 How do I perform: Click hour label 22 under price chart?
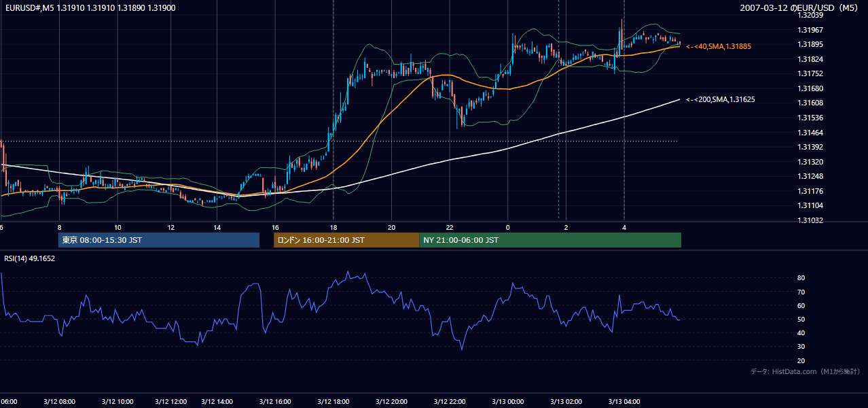pos(450,227)
